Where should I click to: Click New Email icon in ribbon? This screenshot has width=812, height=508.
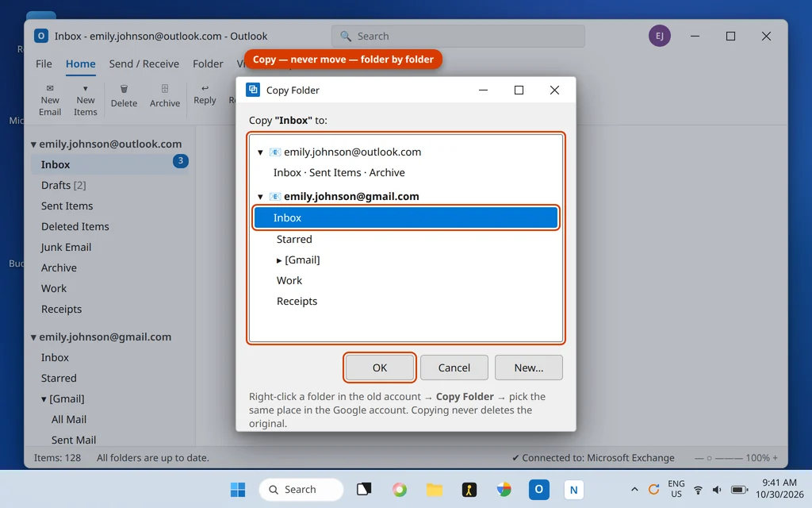[x=50, y=88]
